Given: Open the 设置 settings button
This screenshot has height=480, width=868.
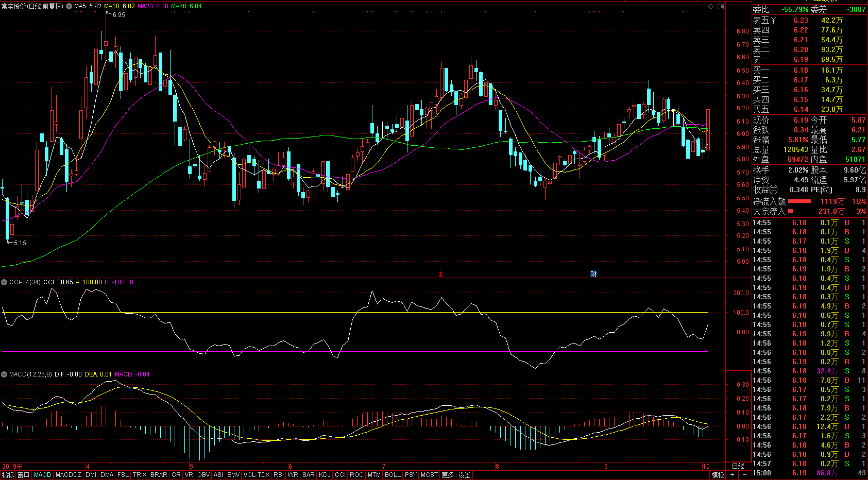Looking at the screenshot, I should pyautogui.click(x=465, y=475).
